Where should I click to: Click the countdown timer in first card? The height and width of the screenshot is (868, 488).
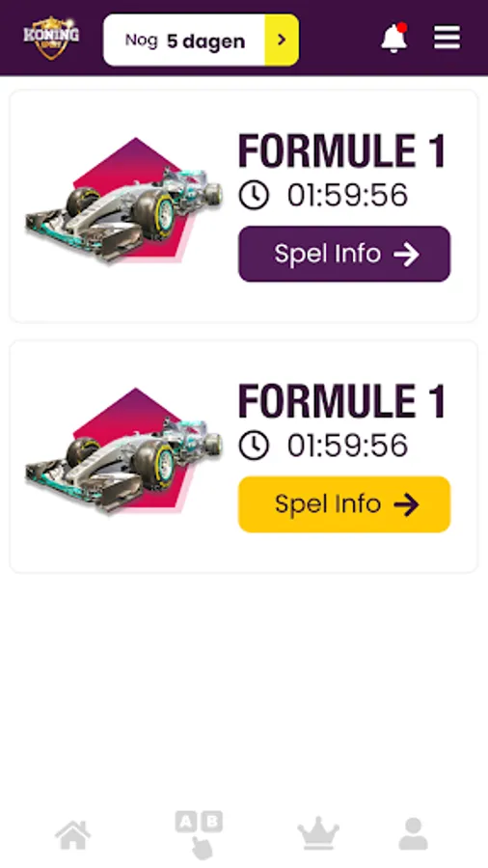coord(347,196)
